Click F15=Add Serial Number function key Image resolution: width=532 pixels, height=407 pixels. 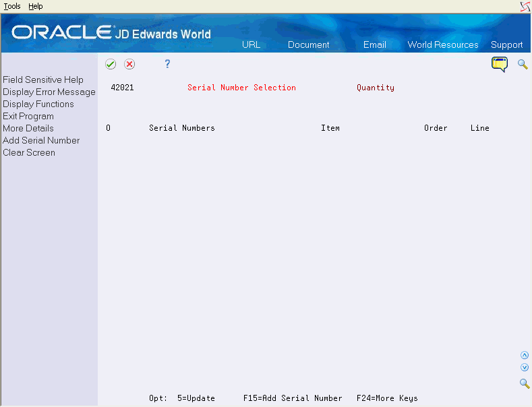(x=293, y=398)
